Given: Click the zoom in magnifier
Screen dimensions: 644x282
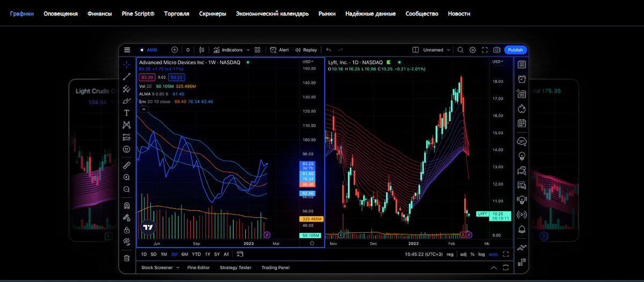Looking at the screenshot, I should point(127,177).
